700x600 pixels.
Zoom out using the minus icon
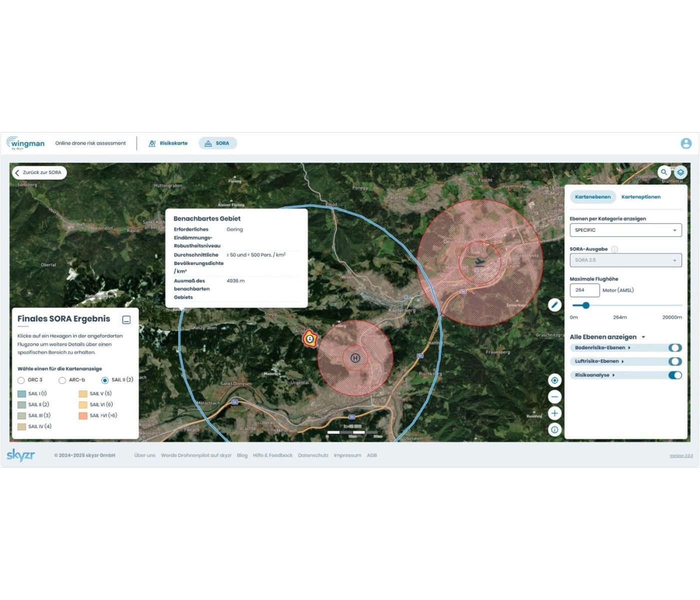click(554, 397)
